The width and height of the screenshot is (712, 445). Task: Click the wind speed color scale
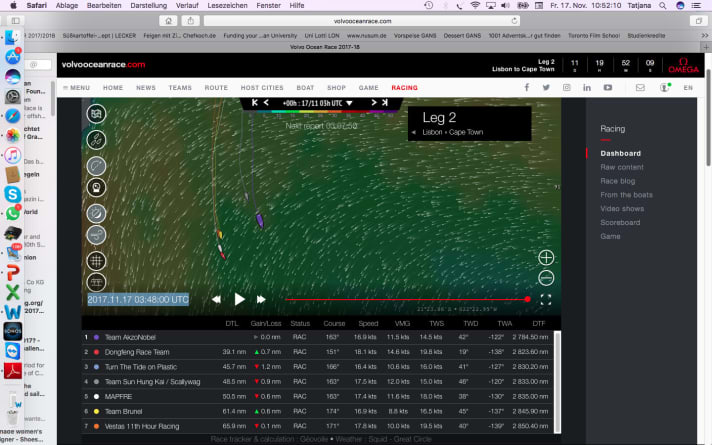point(323,112)
